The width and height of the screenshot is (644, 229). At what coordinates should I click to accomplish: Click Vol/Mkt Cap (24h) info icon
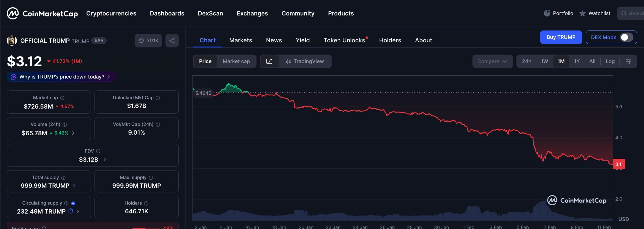click(x=158, y=124)
